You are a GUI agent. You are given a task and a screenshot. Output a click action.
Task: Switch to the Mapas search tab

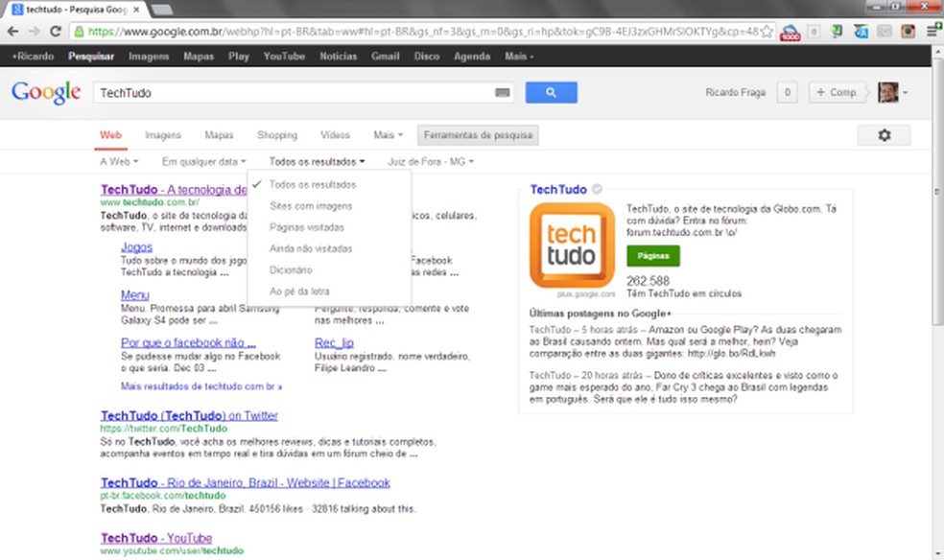(x=219, y=135)
